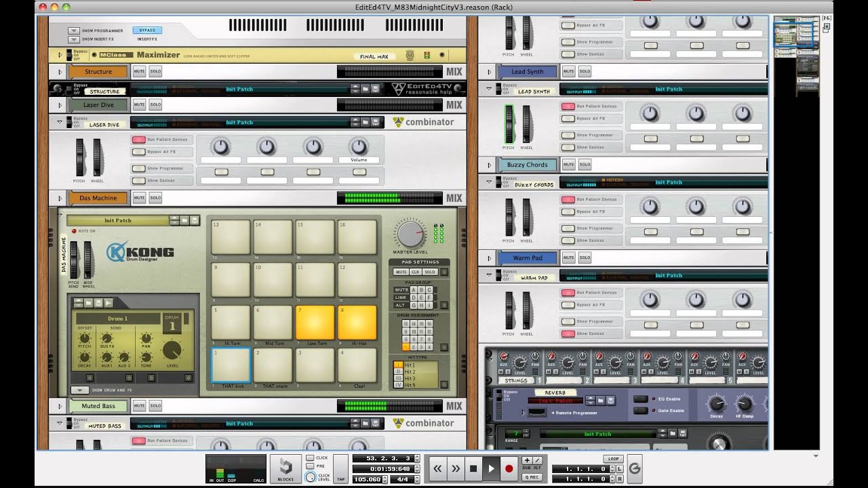Adjust the Kong Master Level knob
The width and height of the screenshot is (868, 488).
[x=410, y=234]
